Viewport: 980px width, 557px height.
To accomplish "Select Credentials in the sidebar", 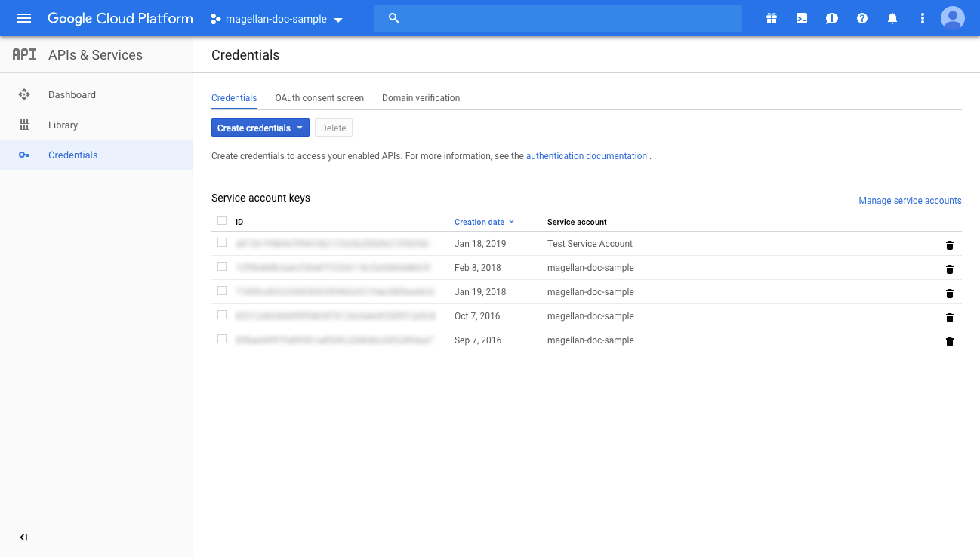I will [x=97, y=155].
